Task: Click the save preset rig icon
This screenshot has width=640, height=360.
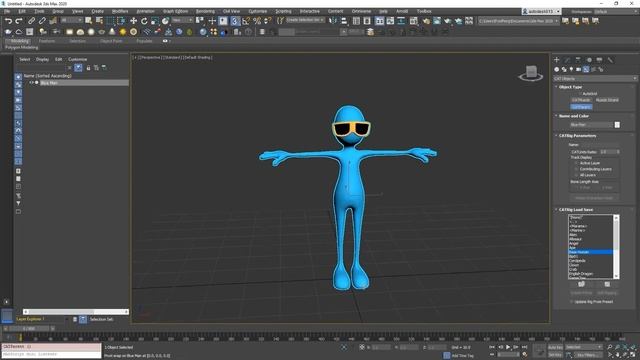Action: click(x=607, y=284)
